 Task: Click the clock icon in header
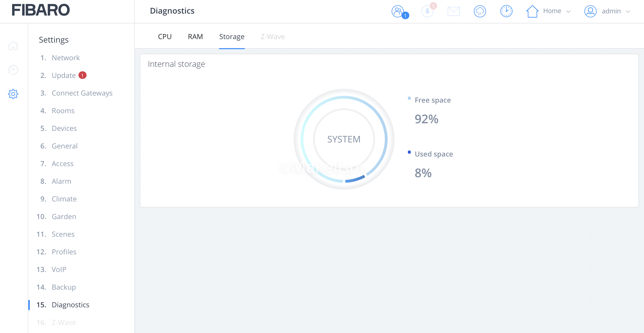point(506,11)
